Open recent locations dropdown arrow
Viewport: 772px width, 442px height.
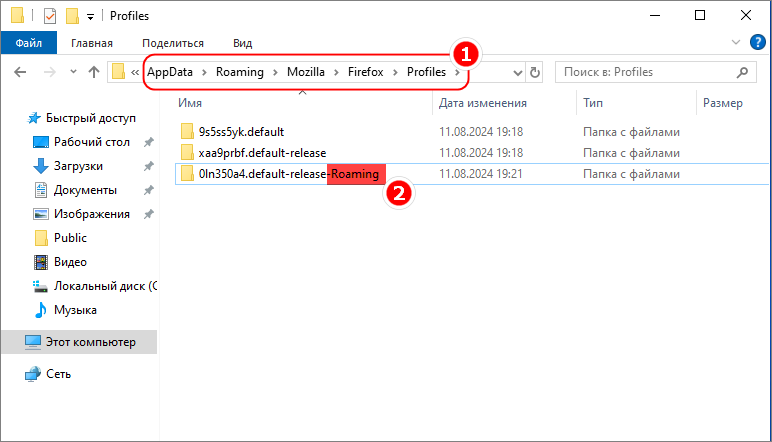pos(73,72)
